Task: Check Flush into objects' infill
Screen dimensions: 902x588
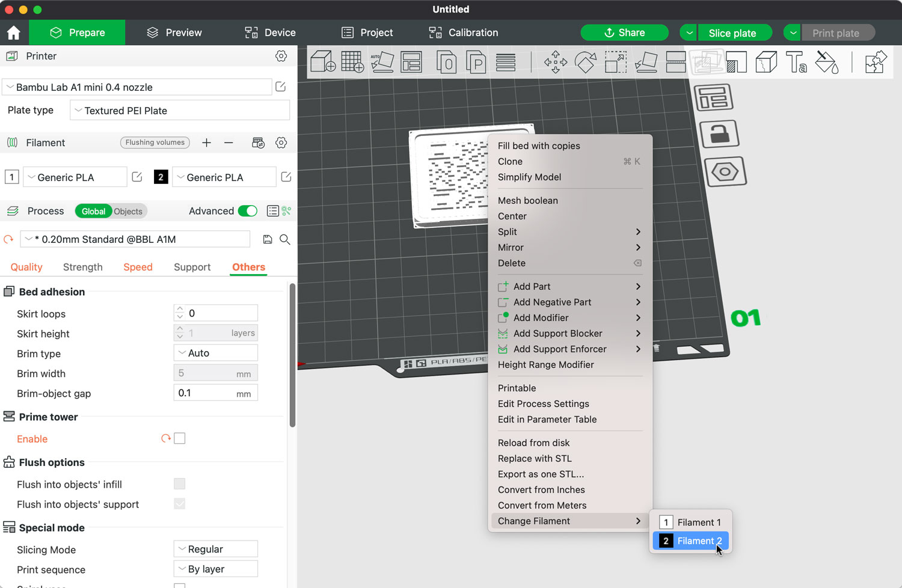Action: tap(179, 483)
